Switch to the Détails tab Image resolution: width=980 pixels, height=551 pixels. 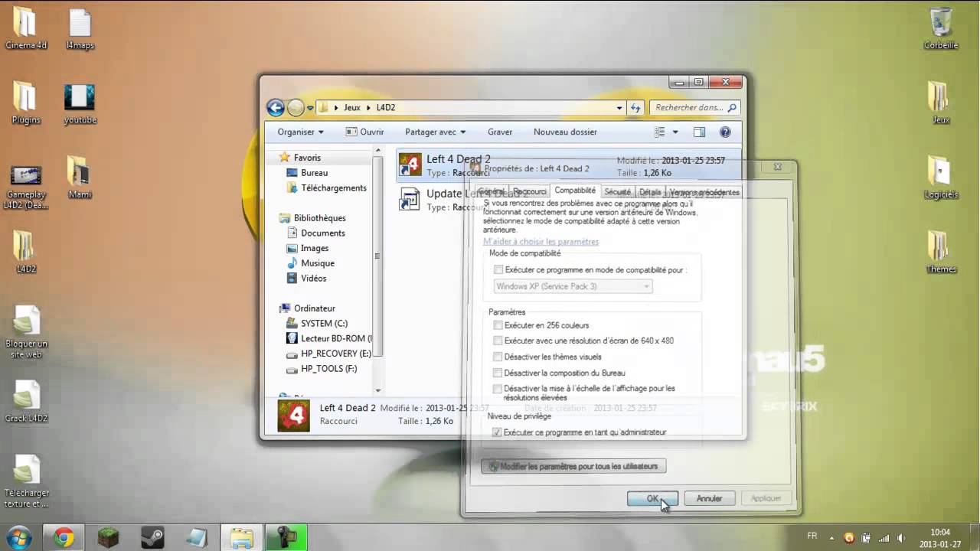tap(650, 191)
